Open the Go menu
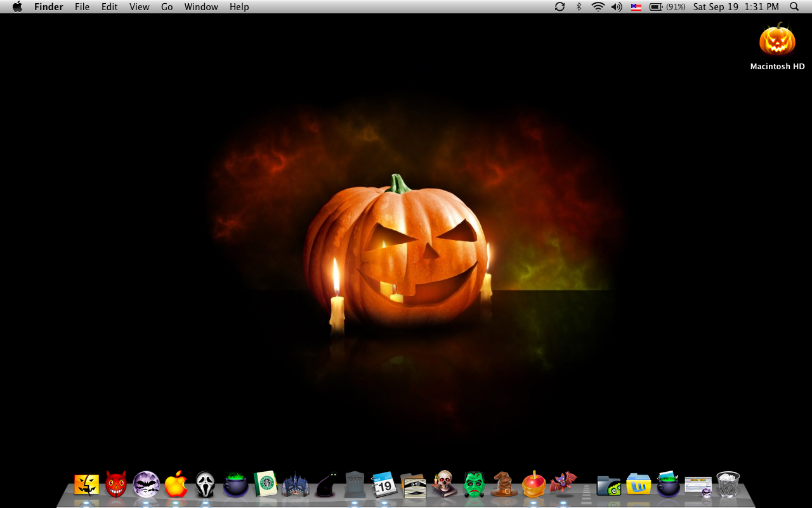The height and width of the screenshot is (508, 812). click(x=167, y=6)
